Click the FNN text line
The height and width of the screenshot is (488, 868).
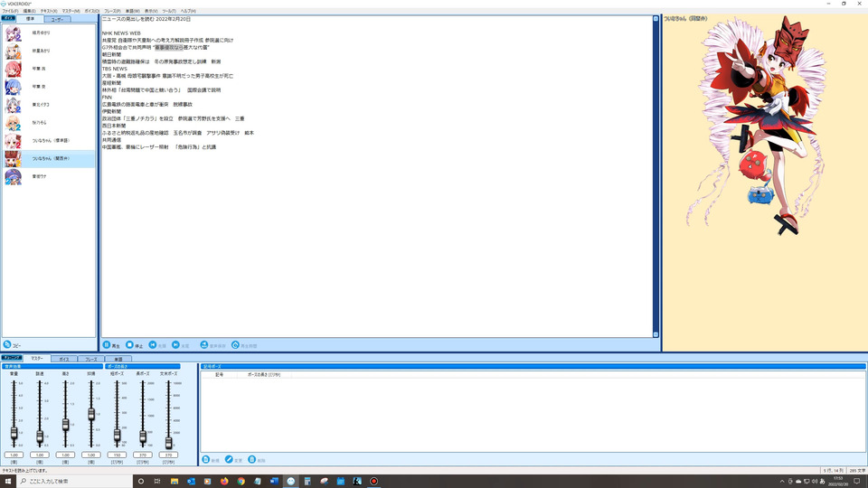tap(107, 98)
